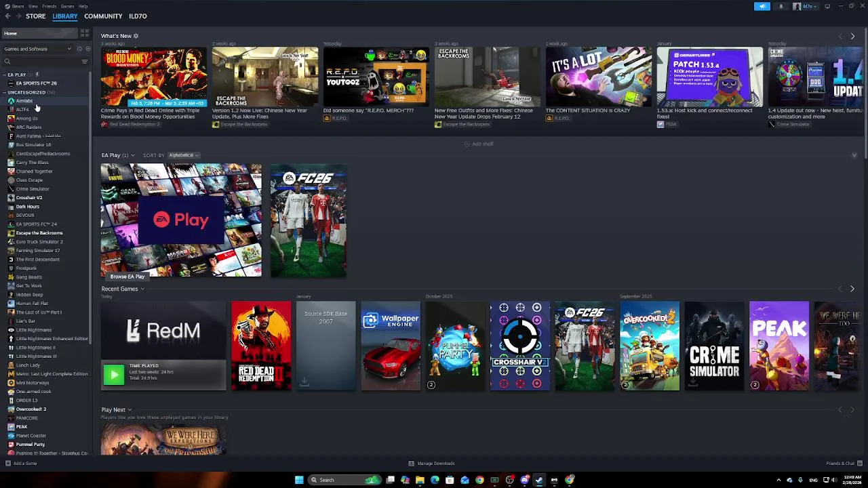Open the taskbar volume icon
The image size is (868, 488).
point(835,480)
